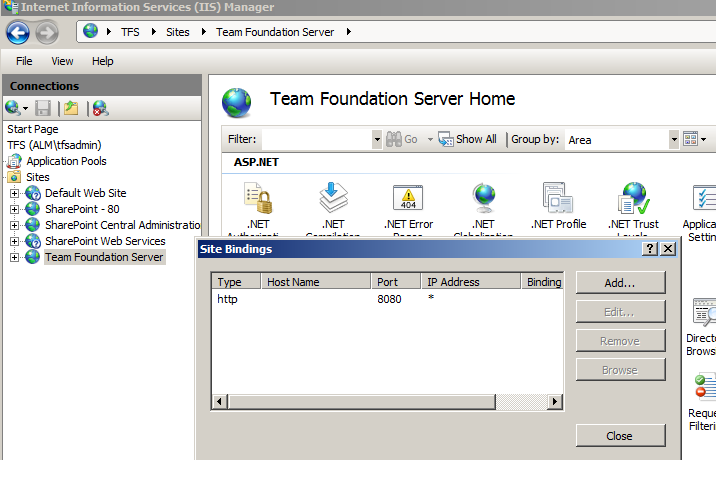Image resolution: width=716 pixels, height=488 pixels.
Task: Click the Close button in Site Bindings
Action: [x=620, y=436]
